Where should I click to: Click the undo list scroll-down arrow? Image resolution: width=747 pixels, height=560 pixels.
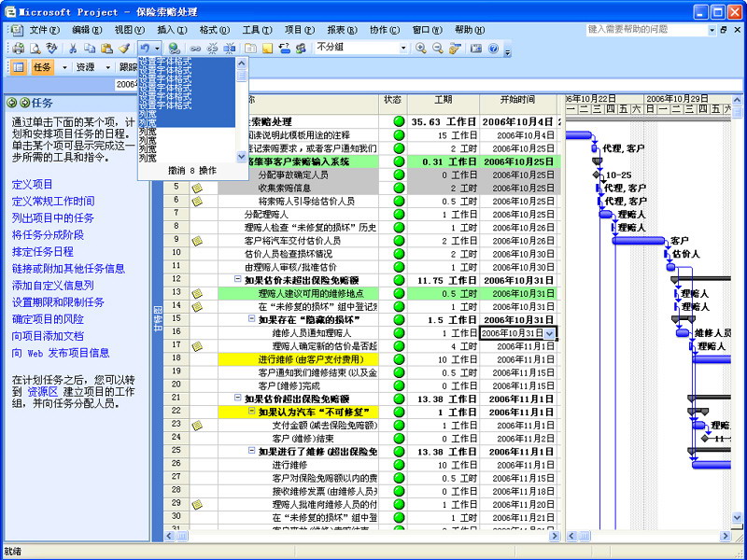point(242,157)
